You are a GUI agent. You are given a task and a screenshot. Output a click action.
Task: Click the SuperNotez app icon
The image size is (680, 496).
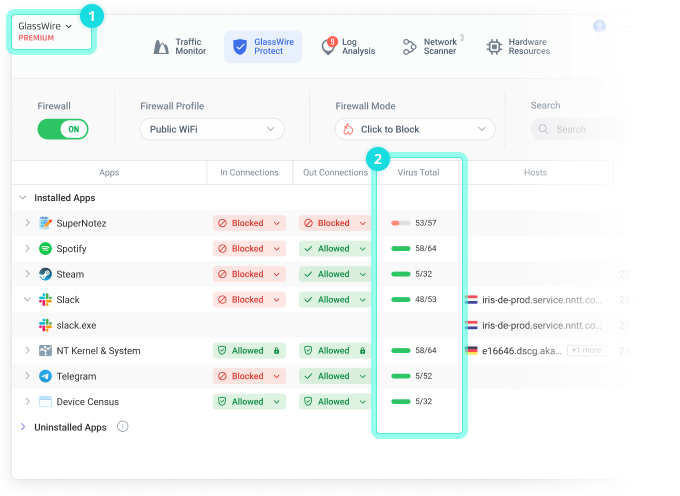[45, 223]
